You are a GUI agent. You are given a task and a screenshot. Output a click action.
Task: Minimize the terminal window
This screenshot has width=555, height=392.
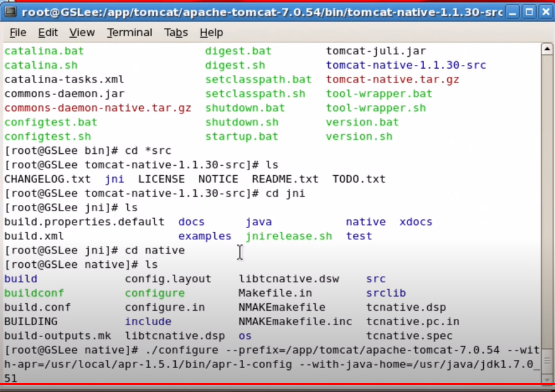coord(512,13)
